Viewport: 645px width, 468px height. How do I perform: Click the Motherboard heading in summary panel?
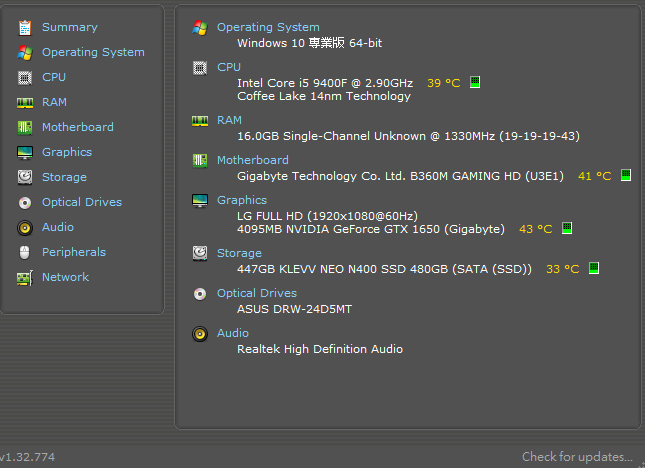pyautogui.click(x=253, y=160)
